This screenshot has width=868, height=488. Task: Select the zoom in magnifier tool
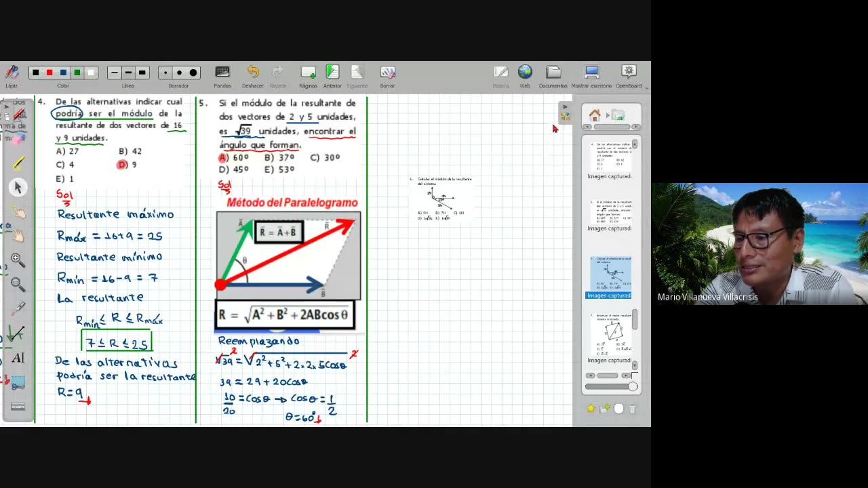point(18,260)
